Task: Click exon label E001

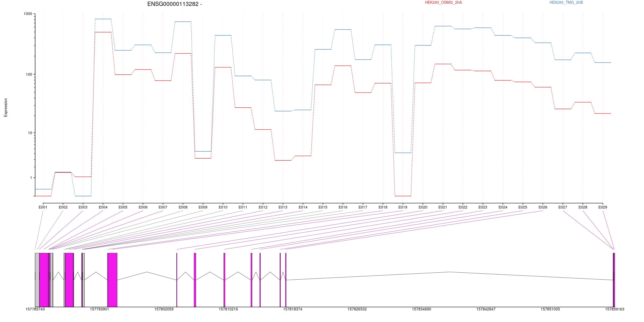Action: 43,207
